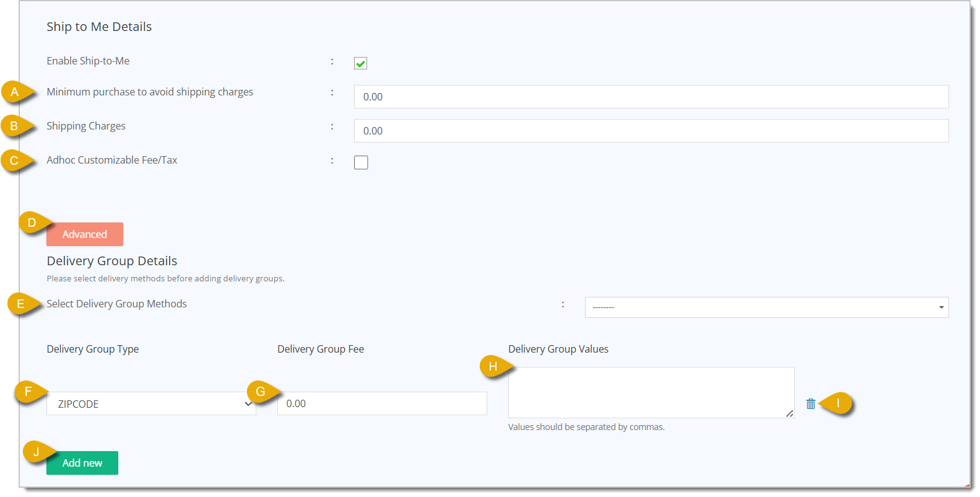Open the Select Delivery Group Methods dropdown
This screenshot has height=497, width=980.
tap(766, 307)
